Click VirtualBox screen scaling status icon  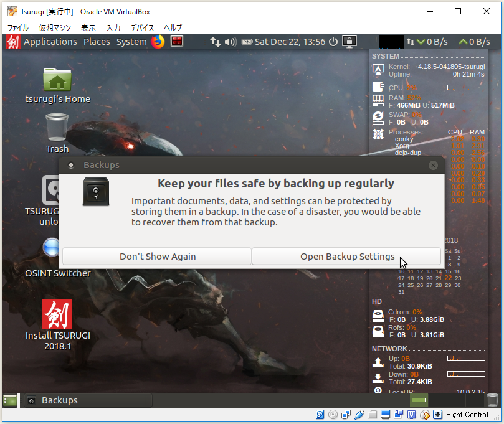click(x=399, y=415)
